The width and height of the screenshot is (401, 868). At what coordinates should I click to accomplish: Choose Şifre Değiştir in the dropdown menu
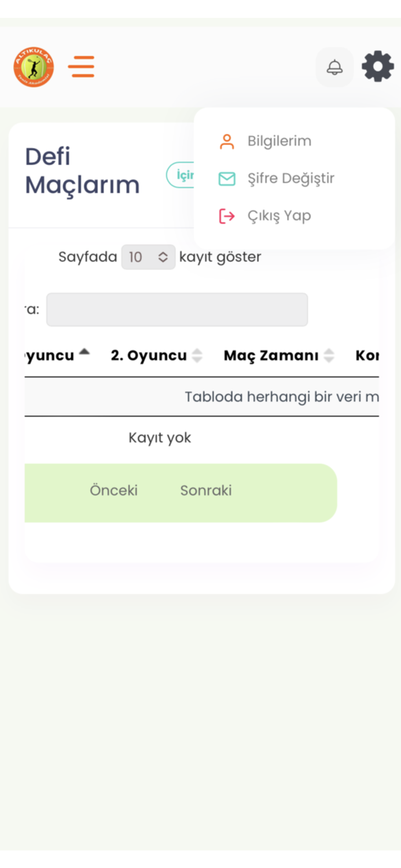point(291,178)
